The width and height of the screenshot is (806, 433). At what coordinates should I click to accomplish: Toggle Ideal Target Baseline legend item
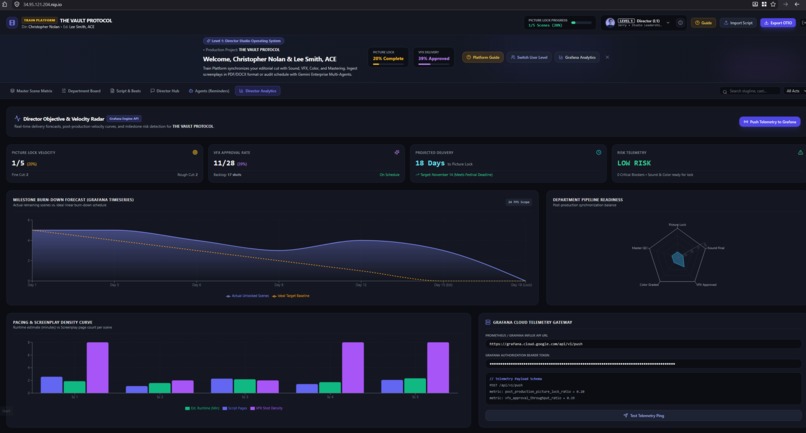point(291,296)
